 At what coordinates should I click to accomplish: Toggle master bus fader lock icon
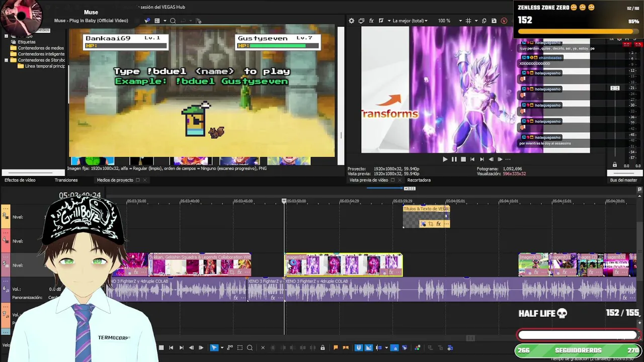pyautogui.click(x=614, y=165)
